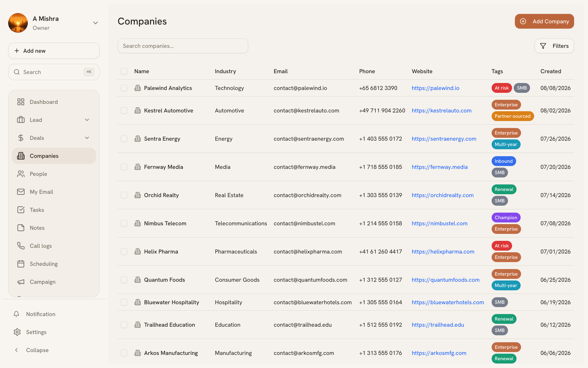The image size is (588, 368).
Task: Click the building icon beside Helix Pharma
Action: coord(138,252)
